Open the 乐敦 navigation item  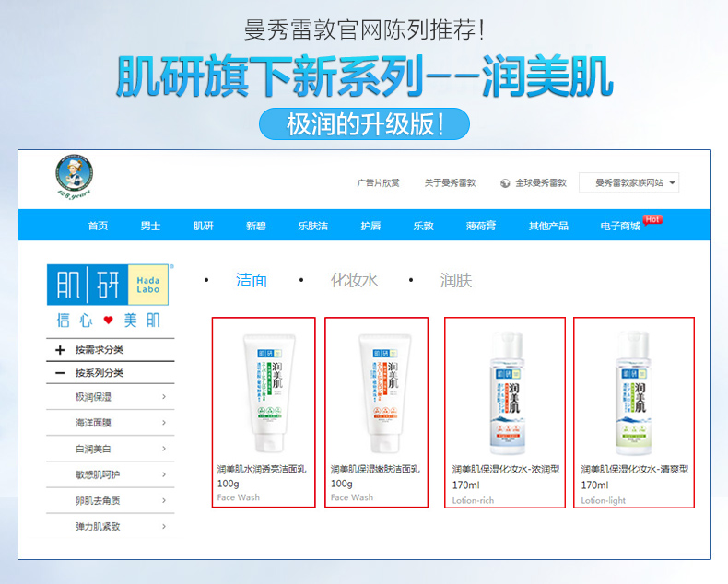point(423,226)
